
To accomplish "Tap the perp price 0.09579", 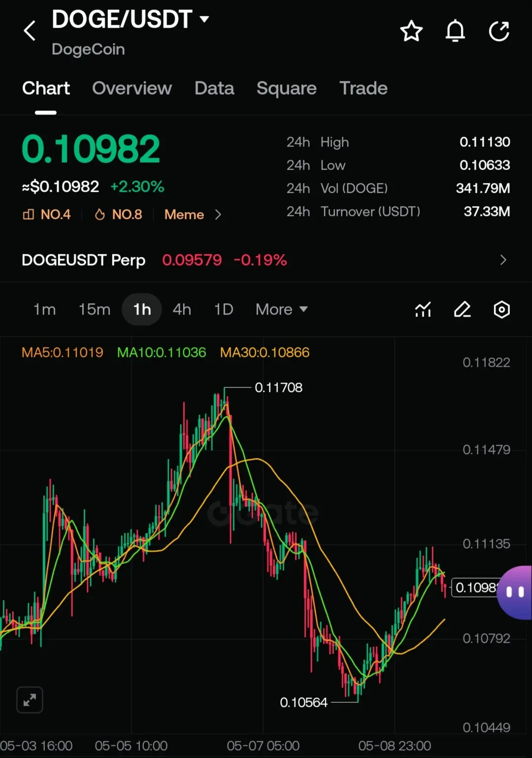I will coord(192,260).
